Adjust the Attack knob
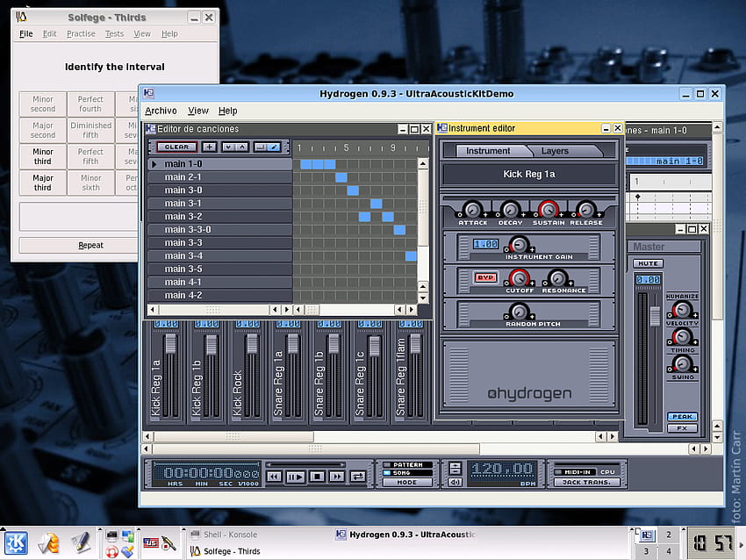This screenshot has width=746, height=560. coord(472,210)
